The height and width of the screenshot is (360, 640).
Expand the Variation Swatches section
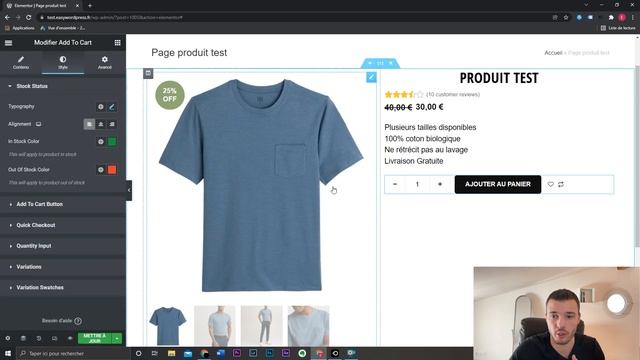pos(63,288)
